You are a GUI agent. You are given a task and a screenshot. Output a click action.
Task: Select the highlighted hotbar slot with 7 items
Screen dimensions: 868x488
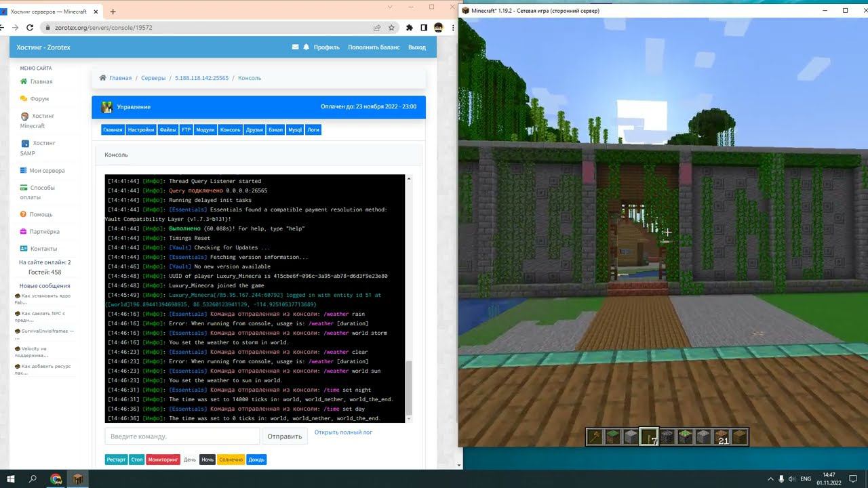coord(650,437)
